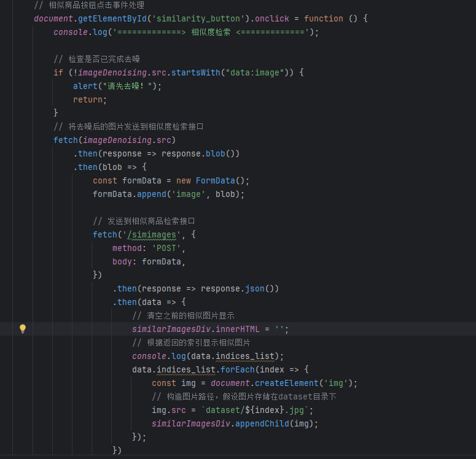Click similarIdiv innerHTML assignment line
Viewport: 476px width, 459px height.
click(211, 329)
